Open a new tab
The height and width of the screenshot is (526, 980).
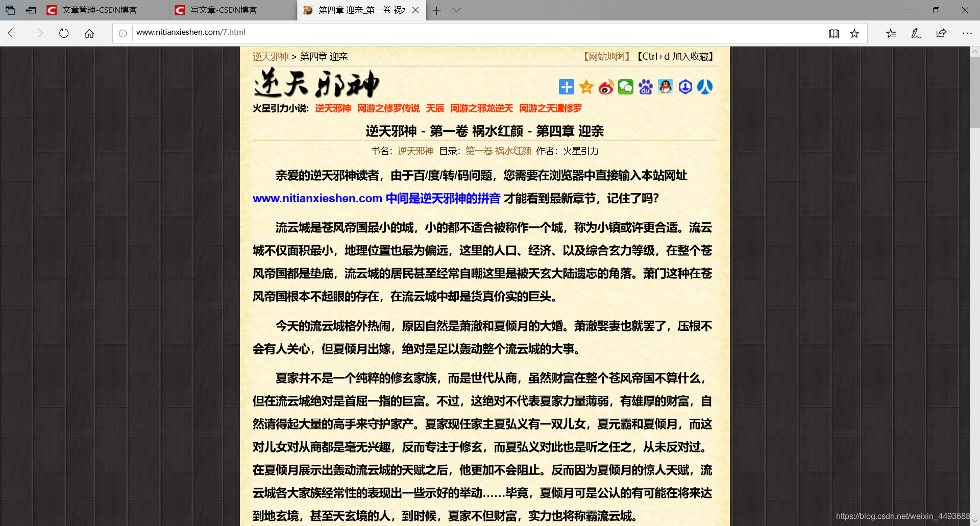(436, 10)
